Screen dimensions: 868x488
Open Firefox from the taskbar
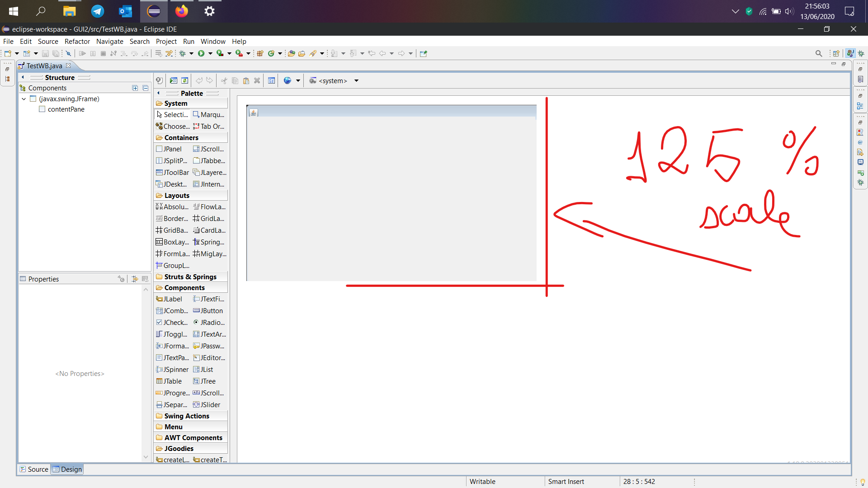coord(182,11)
